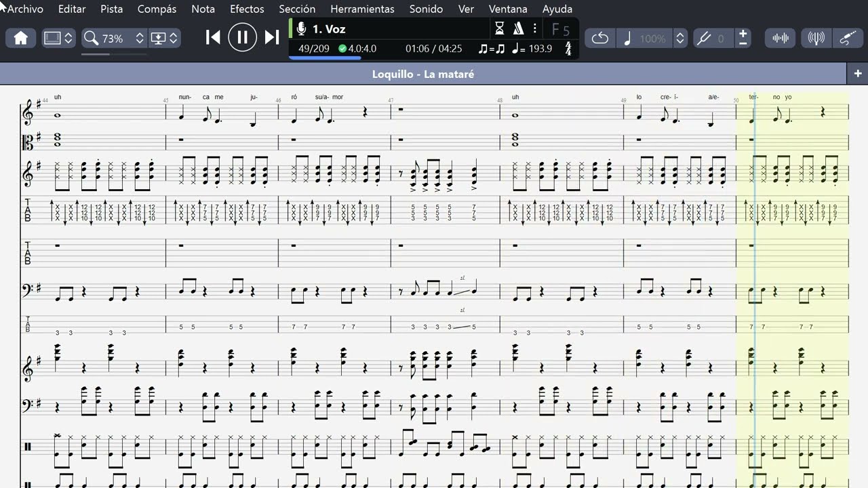Screen dimensions: 868x488
Task: Select the 1. Voz track name
Action: (329, 29)
